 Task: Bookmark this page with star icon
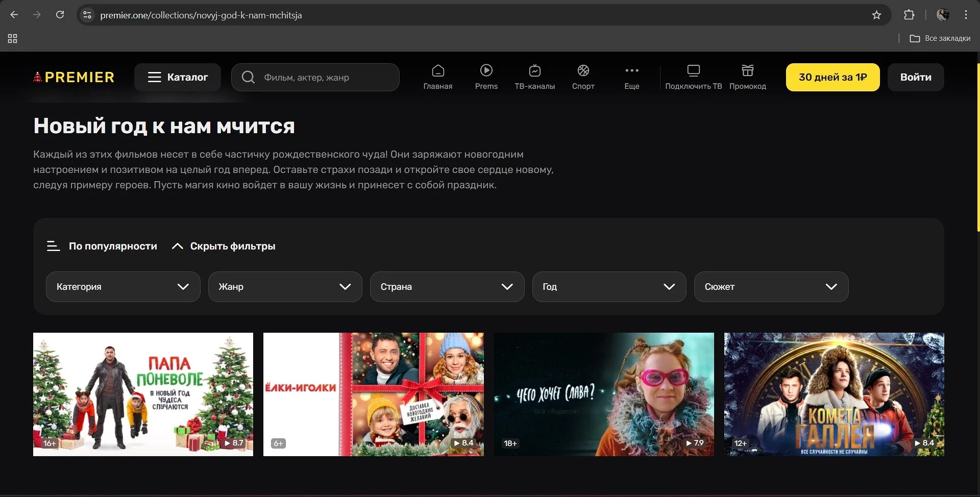coord(876,15)
